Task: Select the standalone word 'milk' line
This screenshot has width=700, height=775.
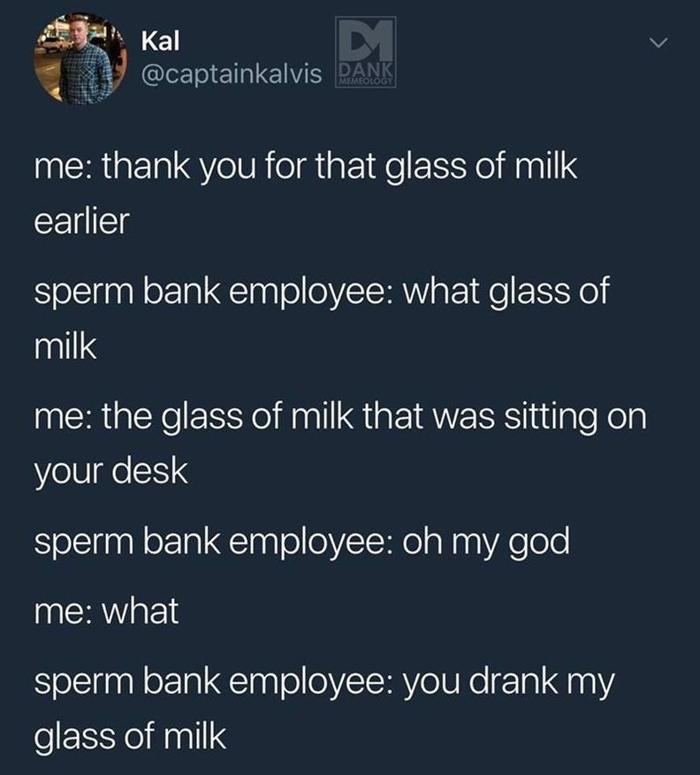Action: [x=65, y=346]
